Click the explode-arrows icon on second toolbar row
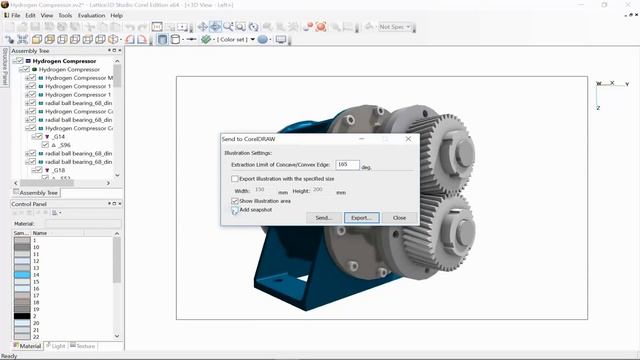Image resolution: width=640 pixels, height=360 pixels. tap(22, 40)
